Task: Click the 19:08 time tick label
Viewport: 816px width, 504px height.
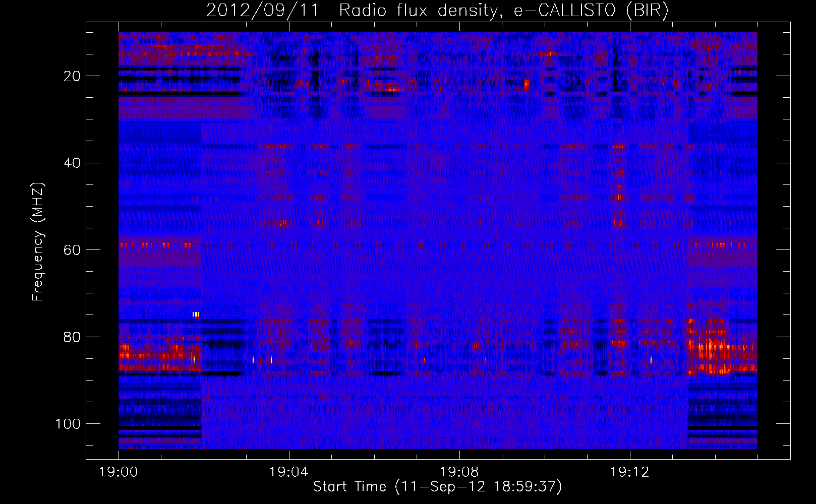Action: click(459, 472)
